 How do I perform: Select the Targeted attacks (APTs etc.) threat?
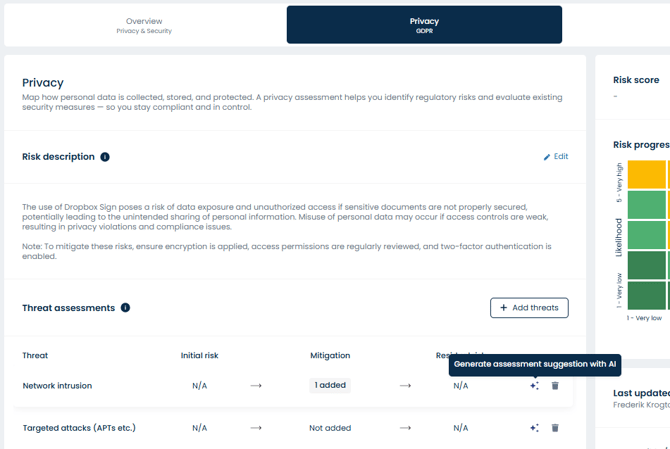click(x=79, y=428)
